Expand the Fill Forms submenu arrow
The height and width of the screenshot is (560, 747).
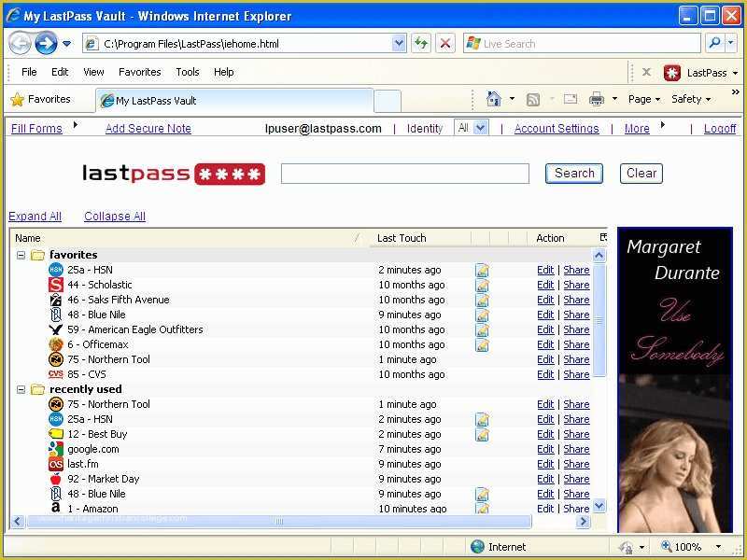point(76,125)
